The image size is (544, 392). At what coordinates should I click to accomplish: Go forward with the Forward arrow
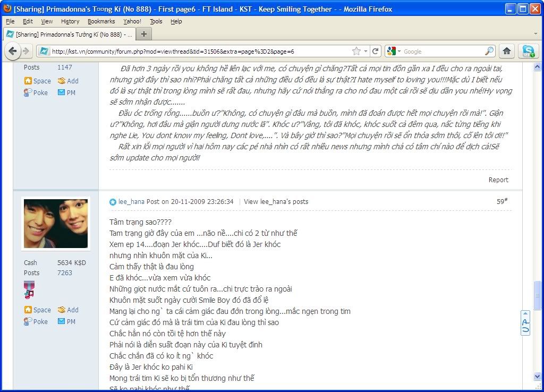(x=26, y=52)
